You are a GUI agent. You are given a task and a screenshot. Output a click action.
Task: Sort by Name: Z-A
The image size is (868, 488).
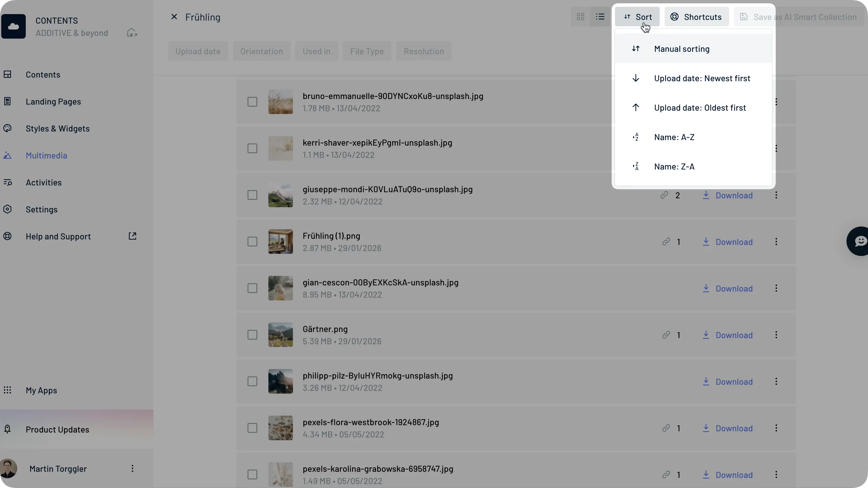click(x=693, y=166)
